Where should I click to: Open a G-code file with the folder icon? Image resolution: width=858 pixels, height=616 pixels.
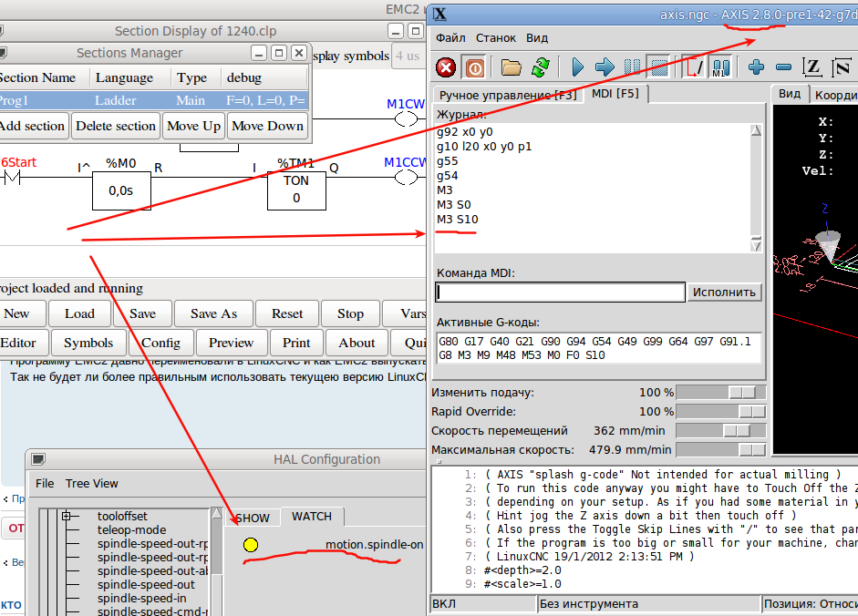(x=512, y=67)
